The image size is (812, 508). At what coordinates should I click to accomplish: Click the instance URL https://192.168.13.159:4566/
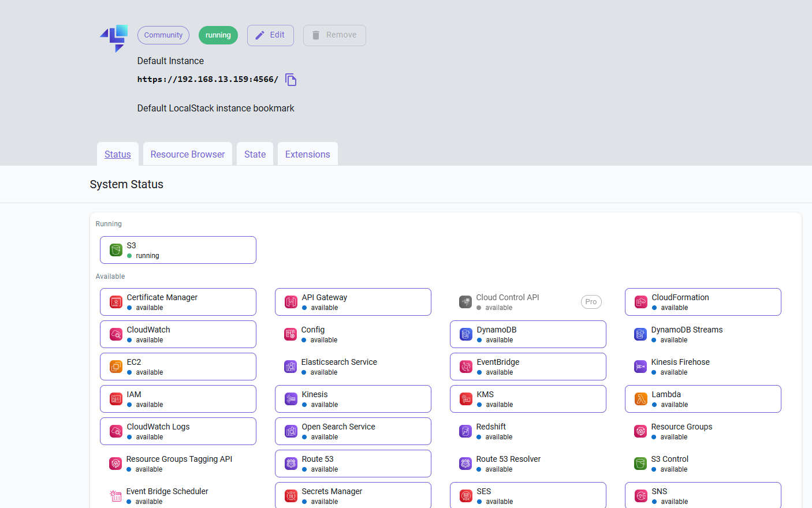pos(208,80)
